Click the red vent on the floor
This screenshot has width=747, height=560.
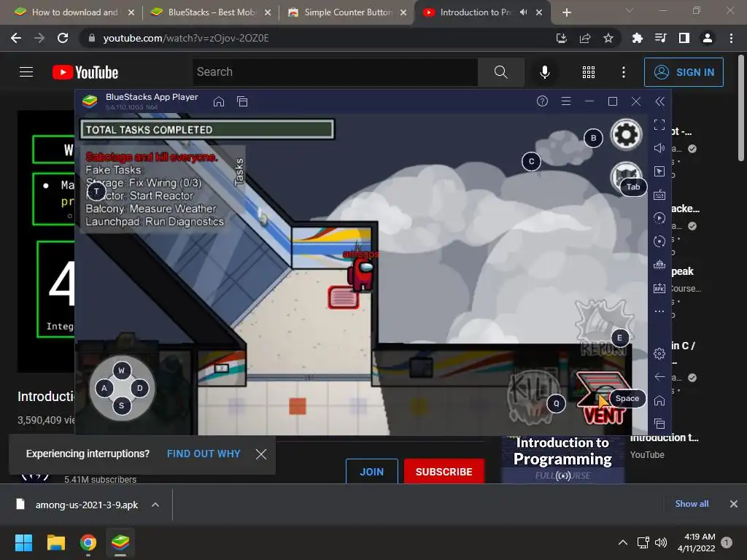pos(344,297)
